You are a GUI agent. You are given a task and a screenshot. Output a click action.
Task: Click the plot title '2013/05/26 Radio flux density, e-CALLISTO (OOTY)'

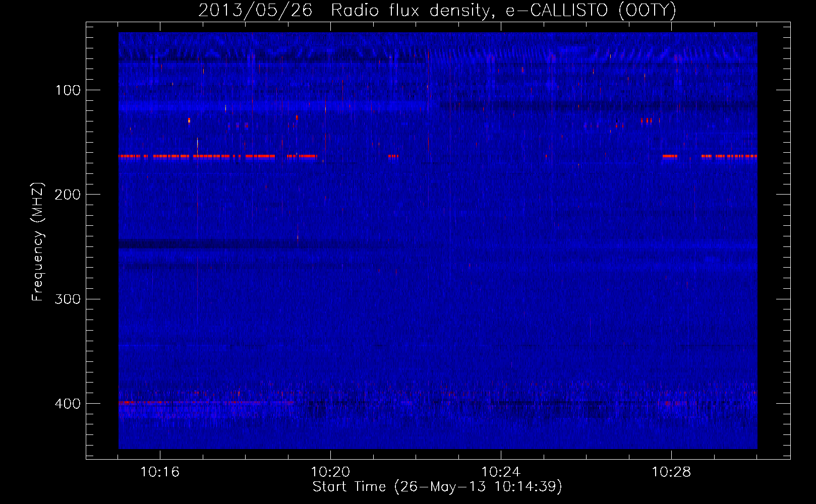pyautogui.click(x=437, y=10)
